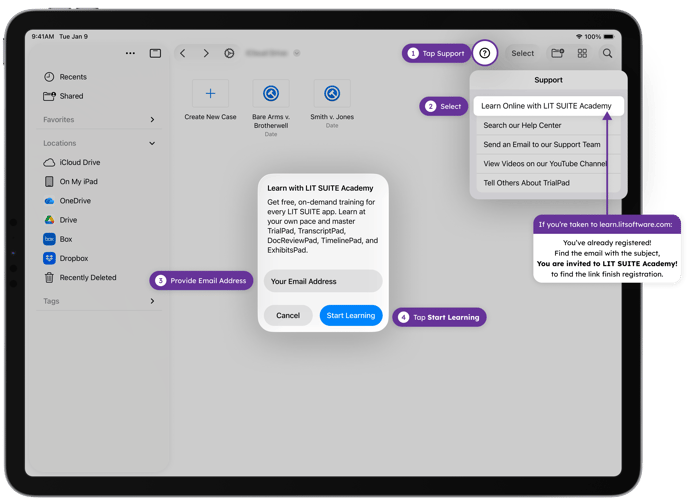Click the Your Email Address field

coord(323,281)
